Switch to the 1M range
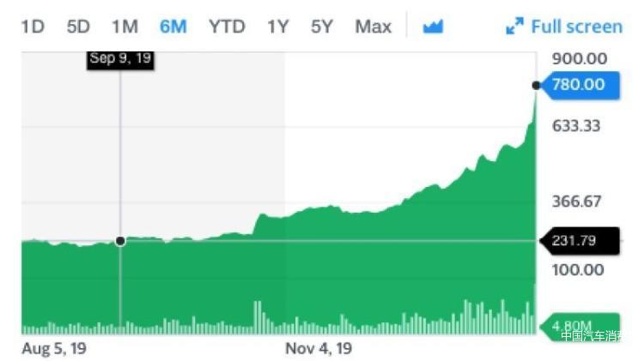644x361 pixels. click(x=125, y=27)
